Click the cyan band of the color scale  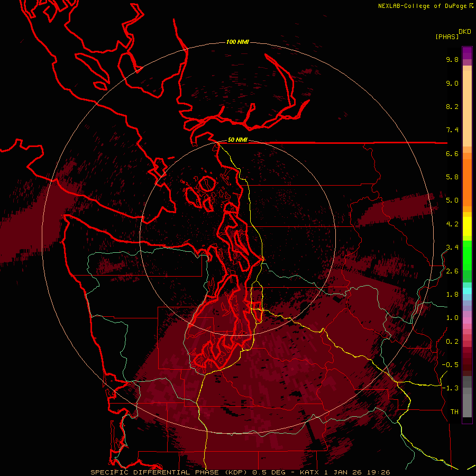pyautogui.click(x=467, y=291)
